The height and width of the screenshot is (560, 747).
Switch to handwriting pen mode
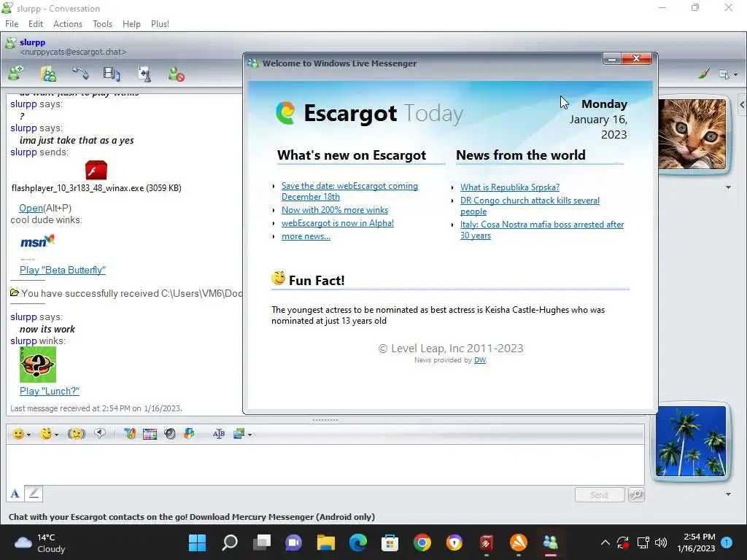coord(34,494)
